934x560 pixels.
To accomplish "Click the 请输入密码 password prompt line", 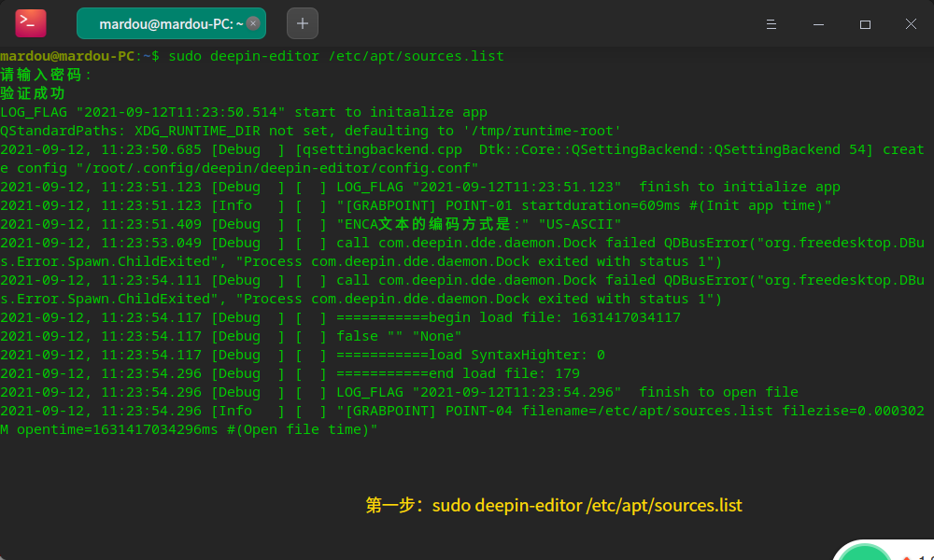I will click(47, 75).
